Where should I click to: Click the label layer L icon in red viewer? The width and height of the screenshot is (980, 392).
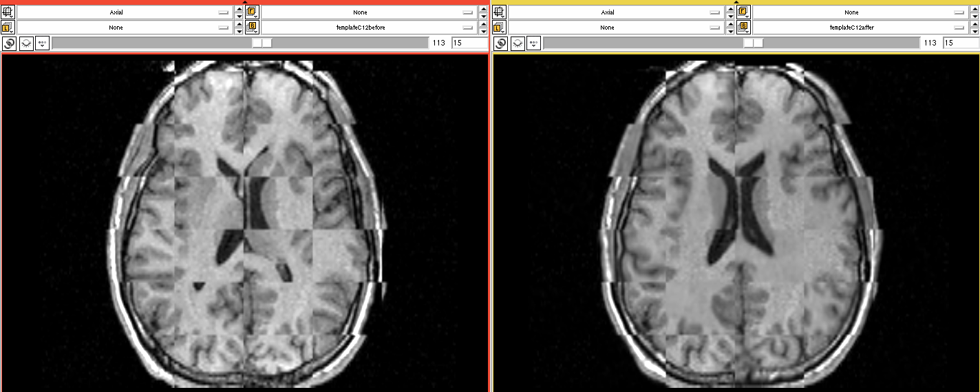pyautogui.click(x=8, y=28)
